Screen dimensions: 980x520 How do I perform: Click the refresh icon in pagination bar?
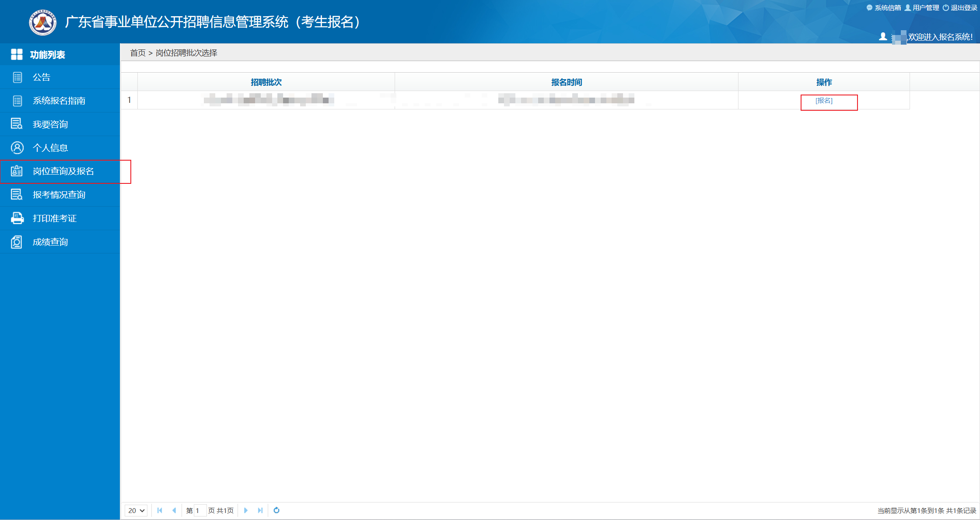(x=276, y=510)
